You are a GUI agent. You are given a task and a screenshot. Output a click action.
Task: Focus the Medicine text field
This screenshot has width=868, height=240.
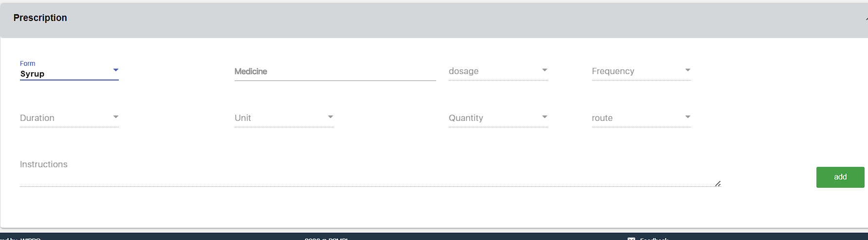click(335, 72)
